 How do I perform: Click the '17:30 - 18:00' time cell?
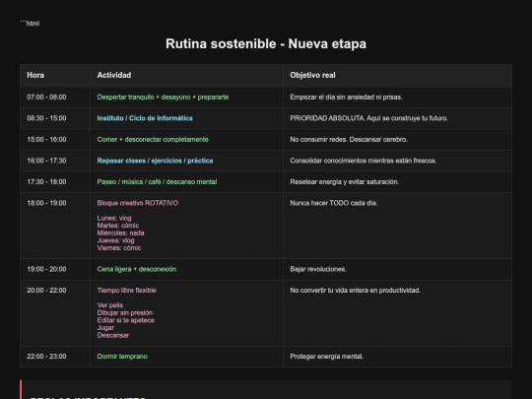click(x=46, y=182)
